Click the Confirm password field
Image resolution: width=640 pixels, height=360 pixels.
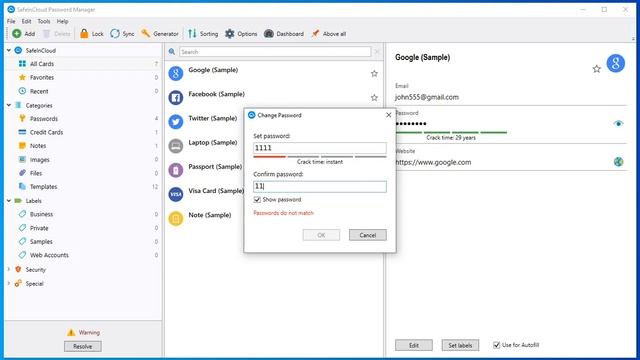pos(320,187)
